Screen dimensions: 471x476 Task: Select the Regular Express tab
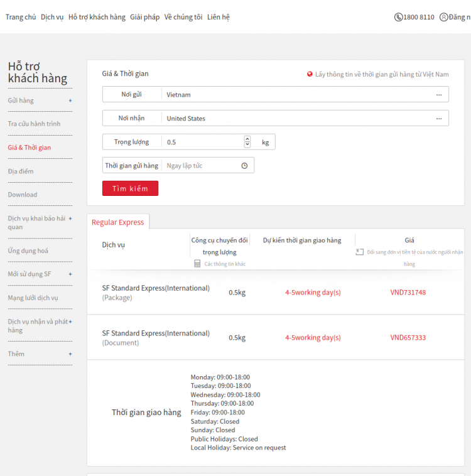118,222
